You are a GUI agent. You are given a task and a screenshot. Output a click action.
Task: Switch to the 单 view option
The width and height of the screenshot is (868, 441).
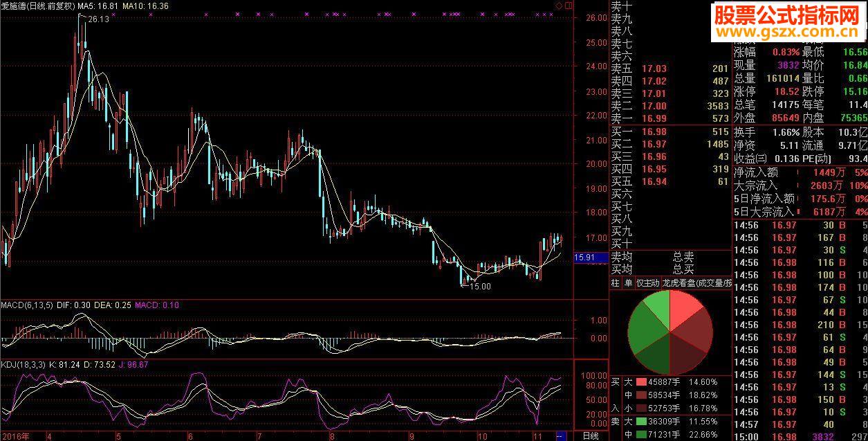click(x=628, y=283)
